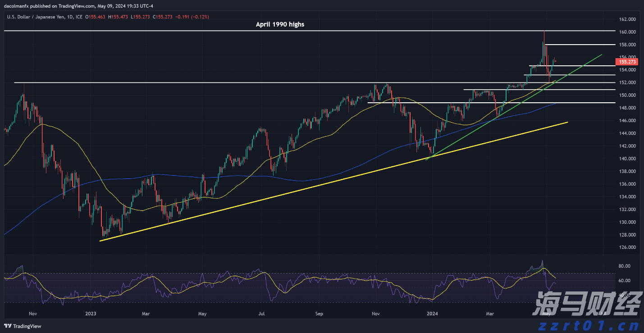Click the 140.000 price axis label
Image resolution: width=644 pixels, height=333 pixels.
[627, 159]
